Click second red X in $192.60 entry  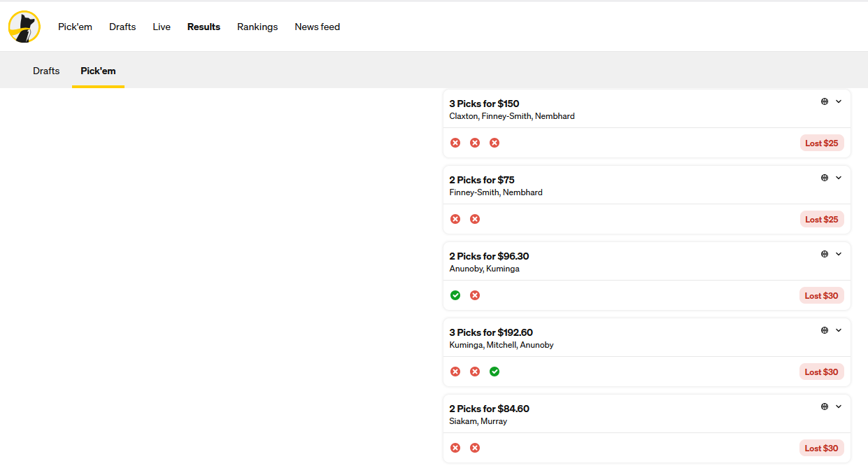click(475, 372)
